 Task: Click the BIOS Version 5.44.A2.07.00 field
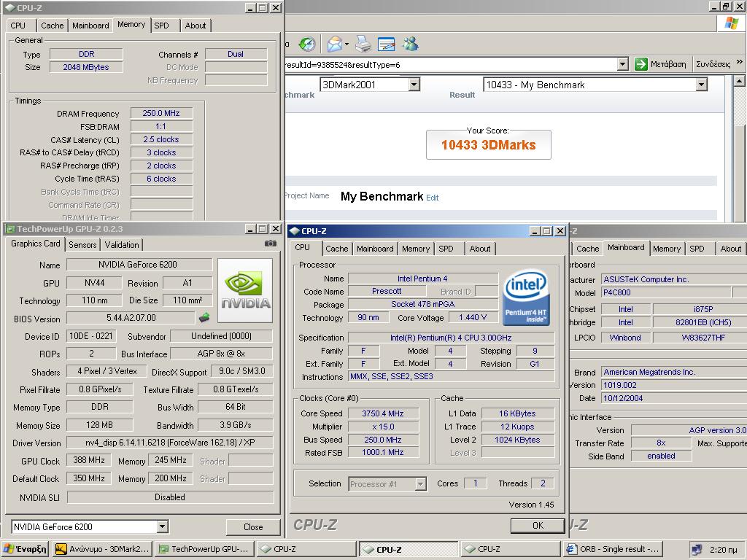(x=131, y=318)
